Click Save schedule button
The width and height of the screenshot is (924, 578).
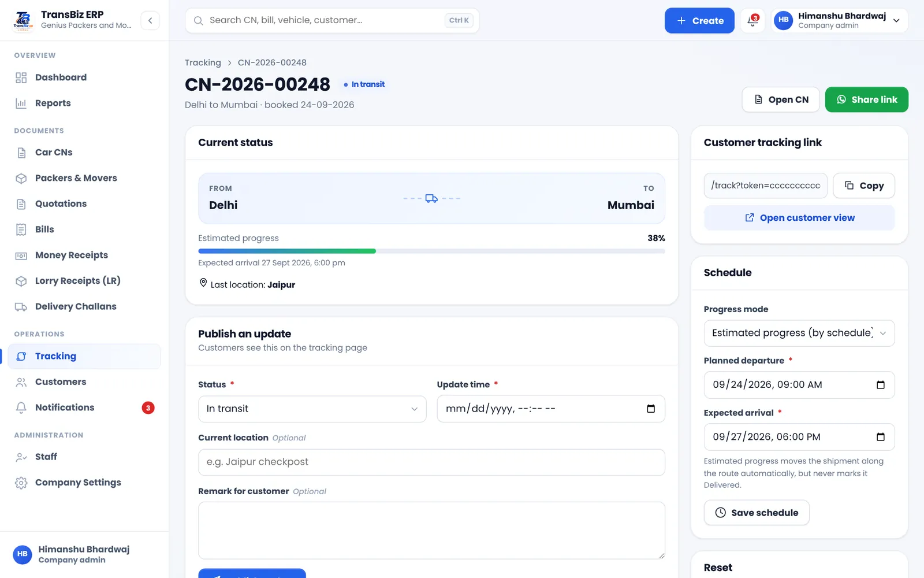pyautogui.click(x=757, y=513)
